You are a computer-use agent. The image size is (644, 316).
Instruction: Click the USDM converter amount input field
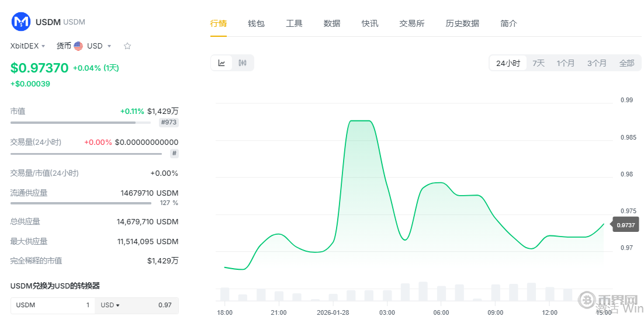tap(53, 305)
